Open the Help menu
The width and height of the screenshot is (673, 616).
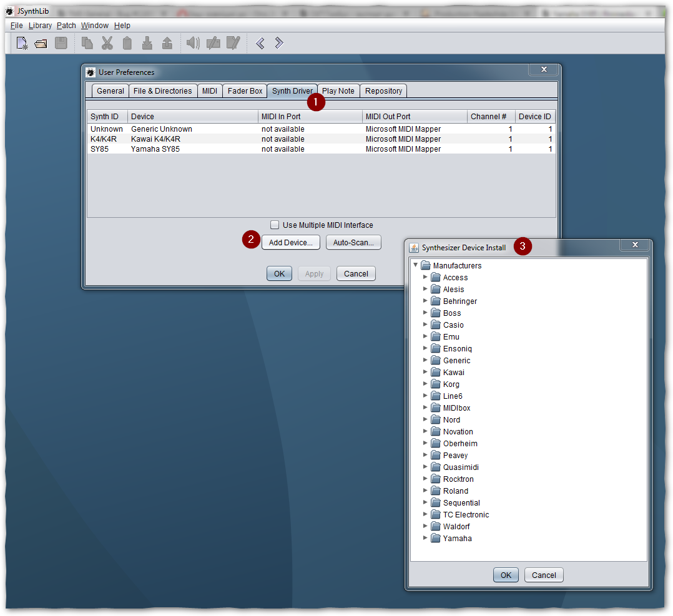click(122, 26)
